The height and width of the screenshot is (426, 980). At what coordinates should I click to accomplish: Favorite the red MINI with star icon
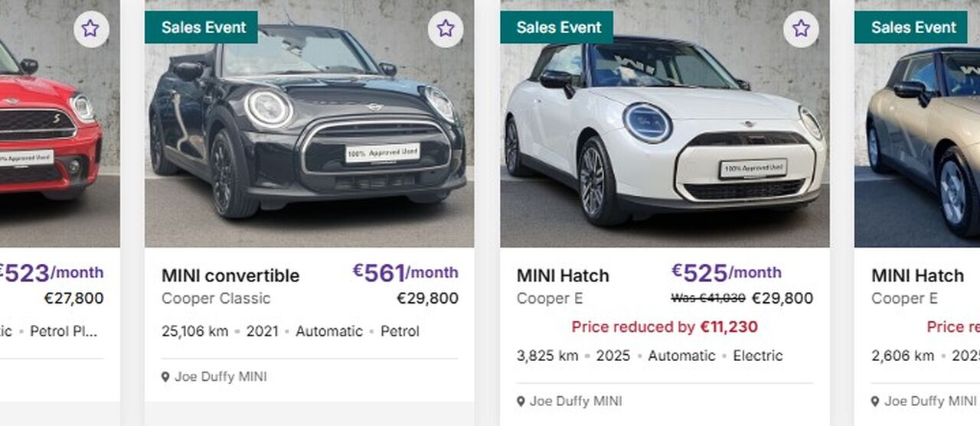90,29
